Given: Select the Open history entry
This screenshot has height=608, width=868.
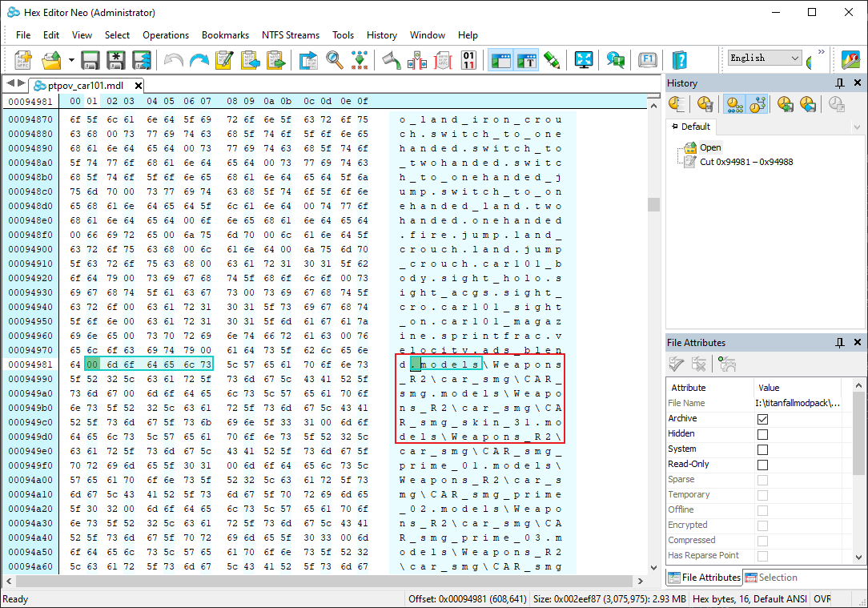Looking at the screenshot, I should (x=710, y=147).
